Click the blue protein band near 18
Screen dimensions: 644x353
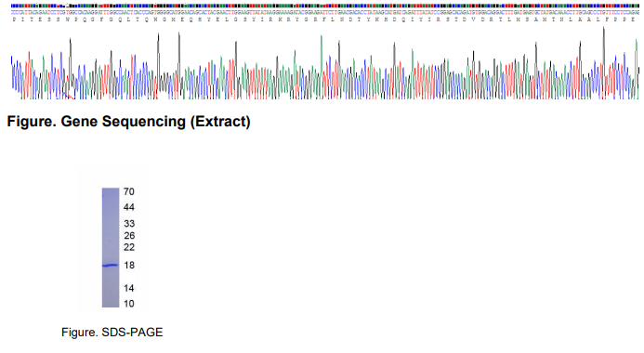(110, 266)
